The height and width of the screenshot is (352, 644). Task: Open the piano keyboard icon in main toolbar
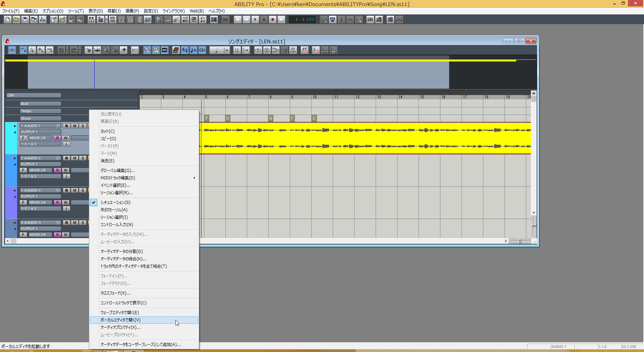[167, 19]
